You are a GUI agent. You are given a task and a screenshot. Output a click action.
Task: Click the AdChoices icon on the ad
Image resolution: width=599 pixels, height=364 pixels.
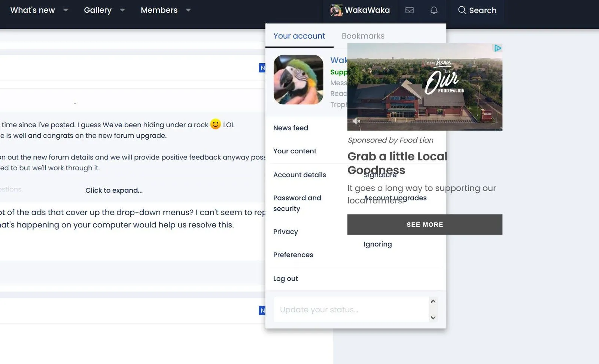(497, 48)
